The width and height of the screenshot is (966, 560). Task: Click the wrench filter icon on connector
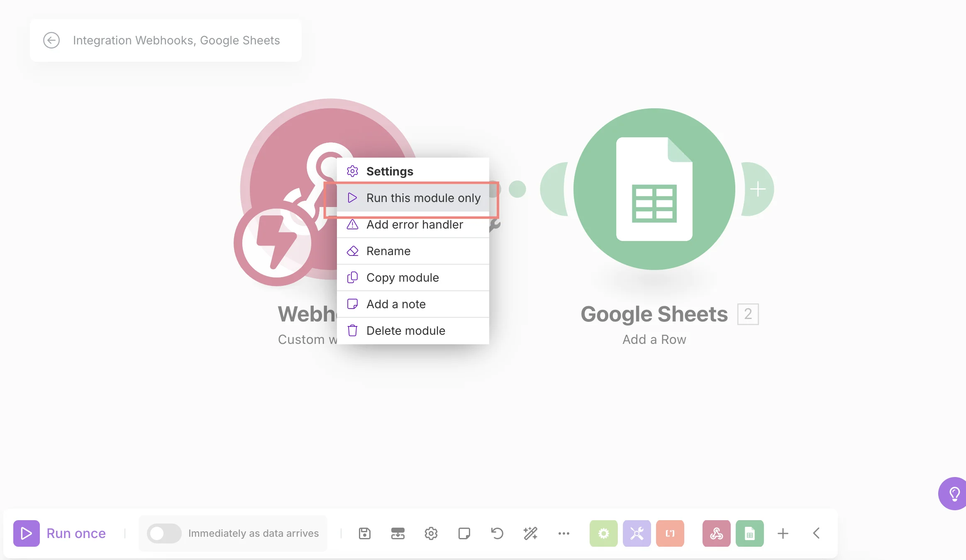click(x=495, y=225)
